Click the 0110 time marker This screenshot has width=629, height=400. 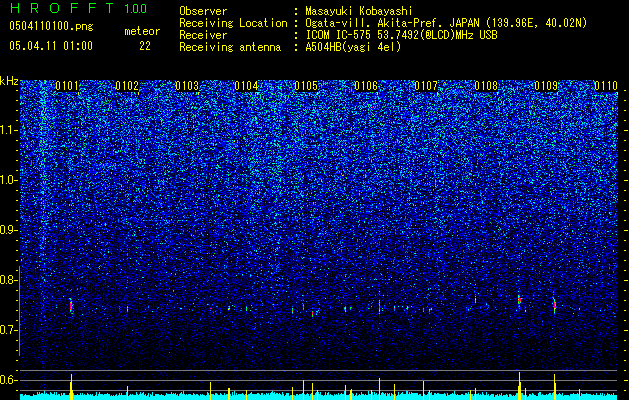[x=606, y=86]
